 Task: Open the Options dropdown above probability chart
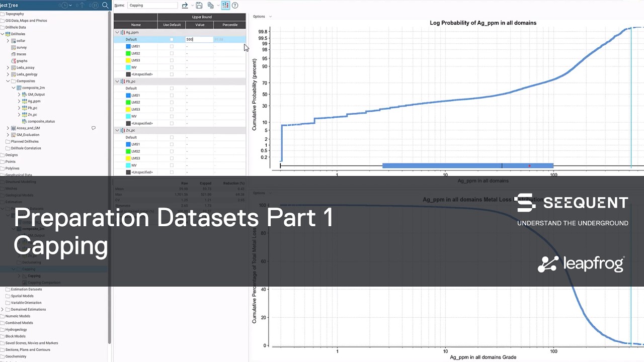click(x=262, y=17)
